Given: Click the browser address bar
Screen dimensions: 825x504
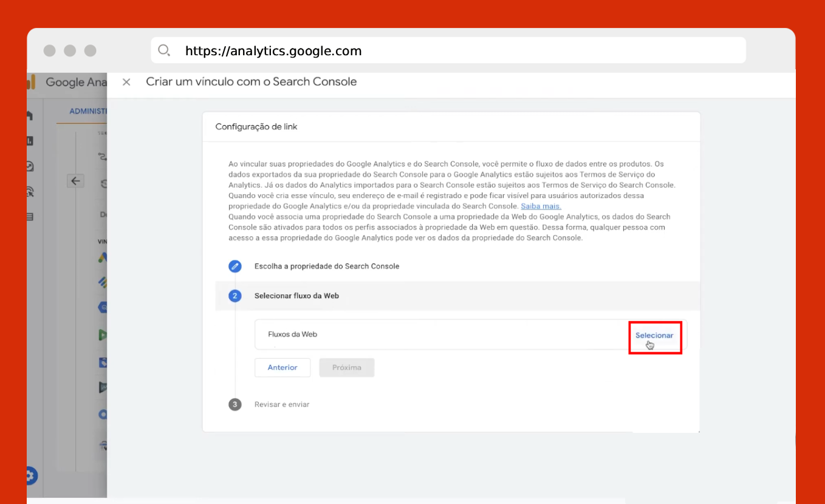Looking at the screenshot, I should [448, 51].
